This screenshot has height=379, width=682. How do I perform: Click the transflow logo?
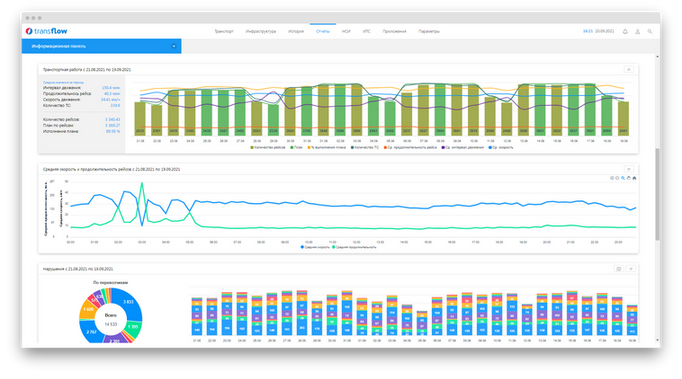point(47,31)
